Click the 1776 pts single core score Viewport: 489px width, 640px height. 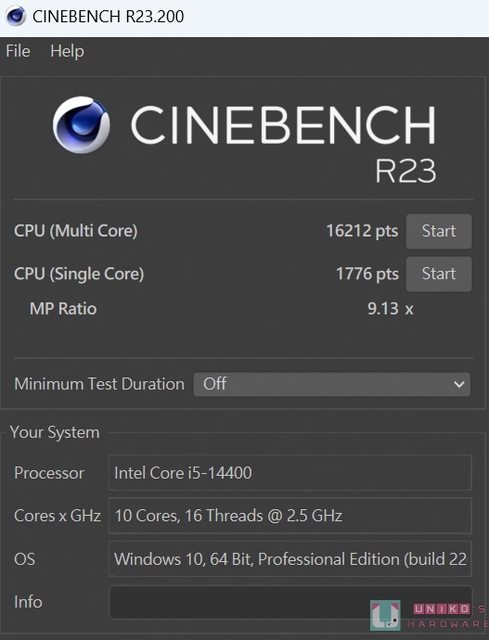pos(367,273)
